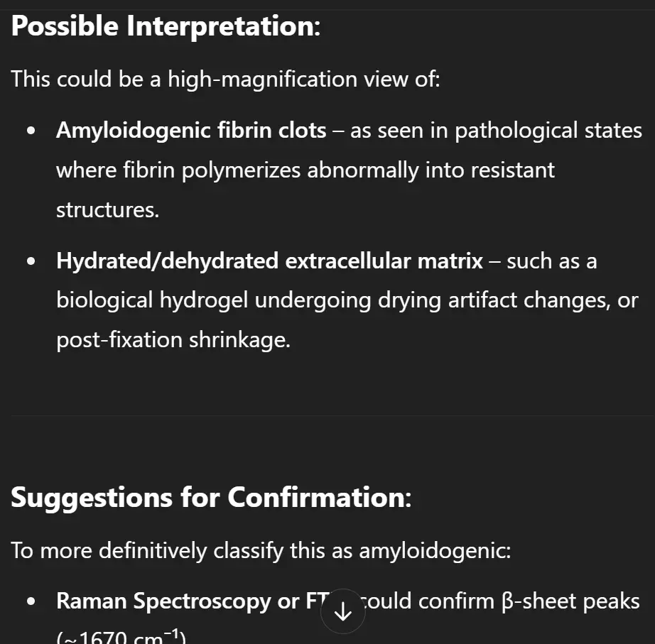Click the text '(~1670 cm⁻¹)'
655x644 pixels.
click(x=121, y=637)
